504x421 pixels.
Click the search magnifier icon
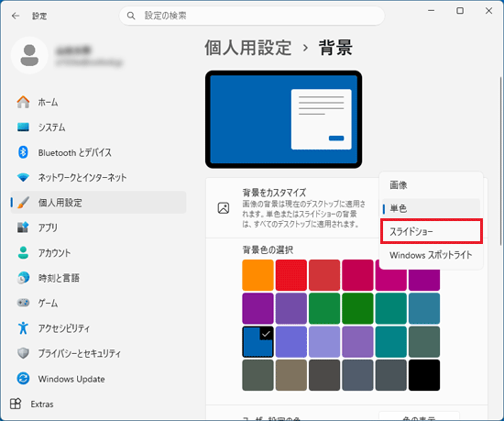131,16
